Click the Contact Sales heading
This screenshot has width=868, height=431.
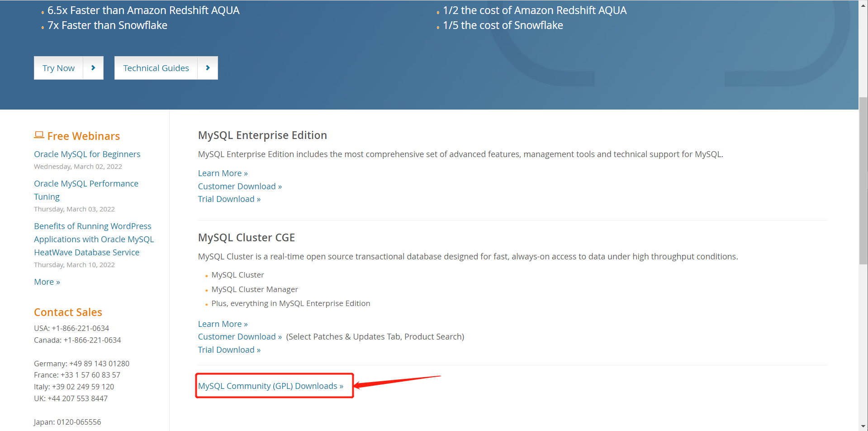[68, 312]
